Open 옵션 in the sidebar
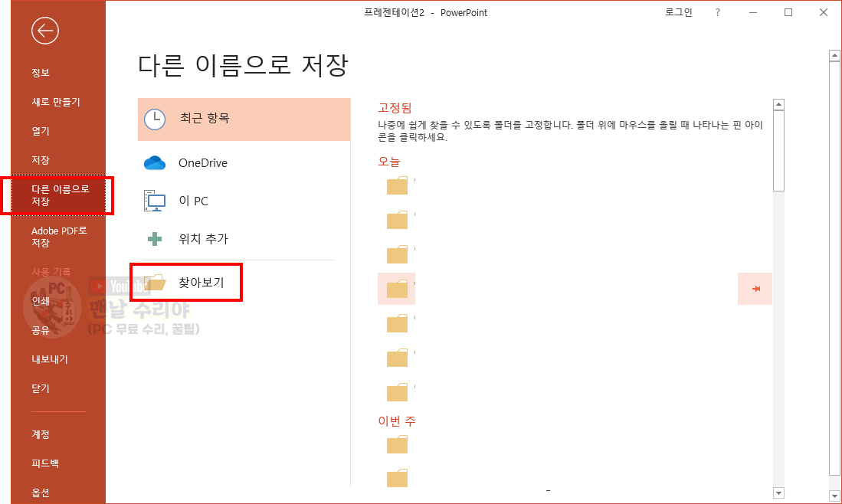 41,493
